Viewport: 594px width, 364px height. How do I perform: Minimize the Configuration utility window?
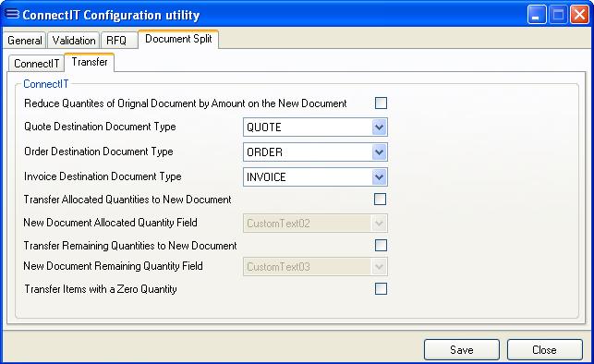pos(537,15)
